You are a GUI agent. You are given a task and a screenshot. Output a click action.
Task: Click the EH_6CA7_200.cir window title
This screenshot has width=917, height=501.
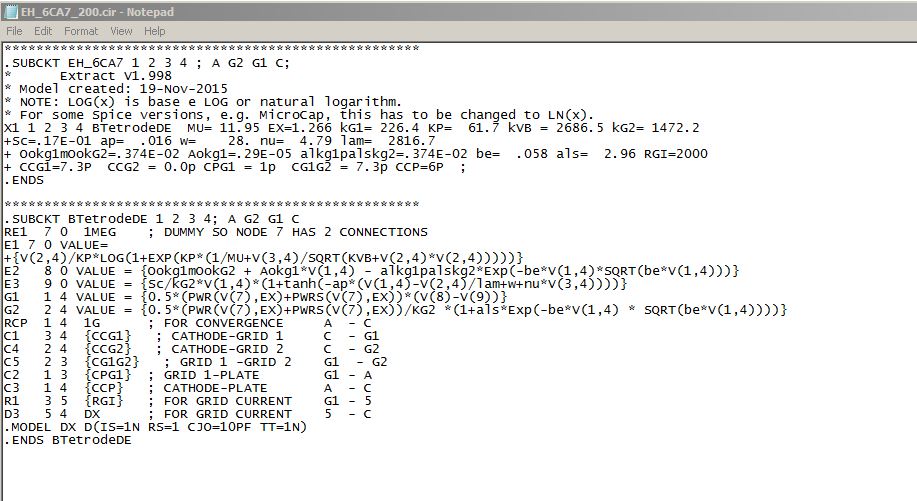pos(97,12)
